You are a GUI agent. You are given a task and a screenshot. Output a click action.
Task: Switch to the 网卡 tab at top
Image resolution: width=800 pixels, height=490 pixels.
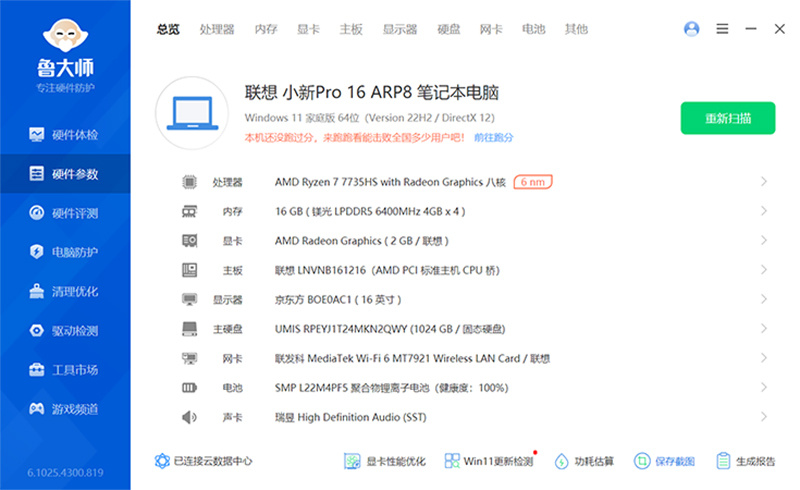(x=491, y=29)
